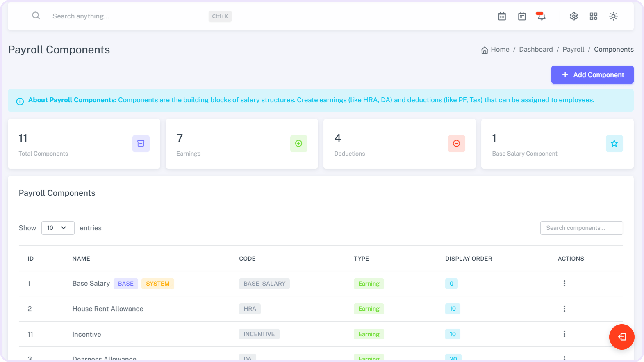The width and height of the screenshot is (644, 362).
Task: Open Dashboard breadcrumb link
Action: 536,50
